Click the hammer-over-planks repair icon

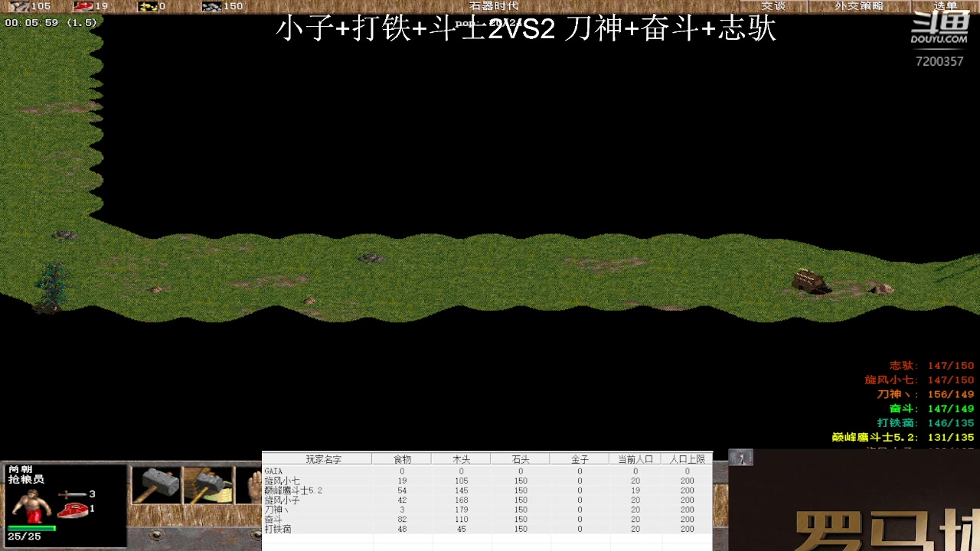207,484
